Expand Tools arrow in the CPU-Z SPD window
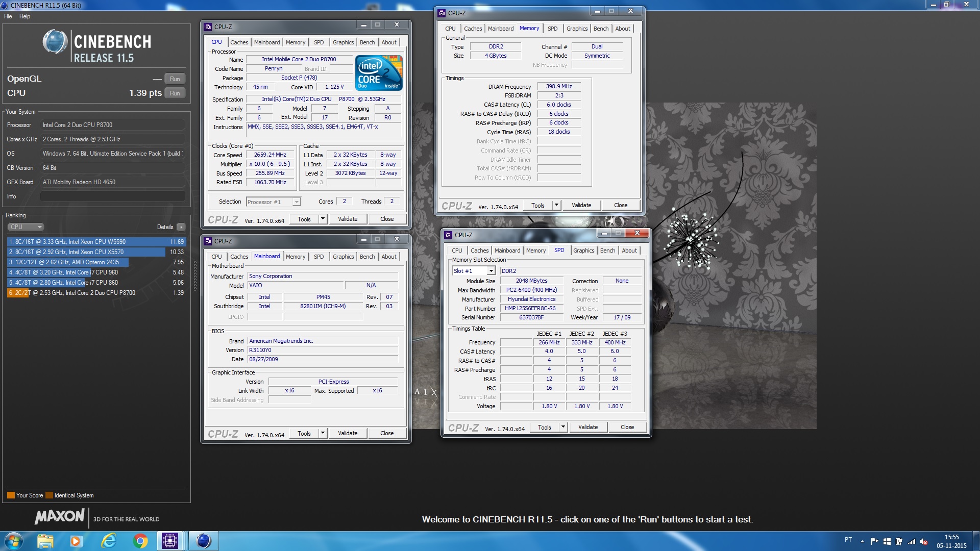The width and height of the screenshot is (980, 551). pyautogui.click(x=563, y=427)
